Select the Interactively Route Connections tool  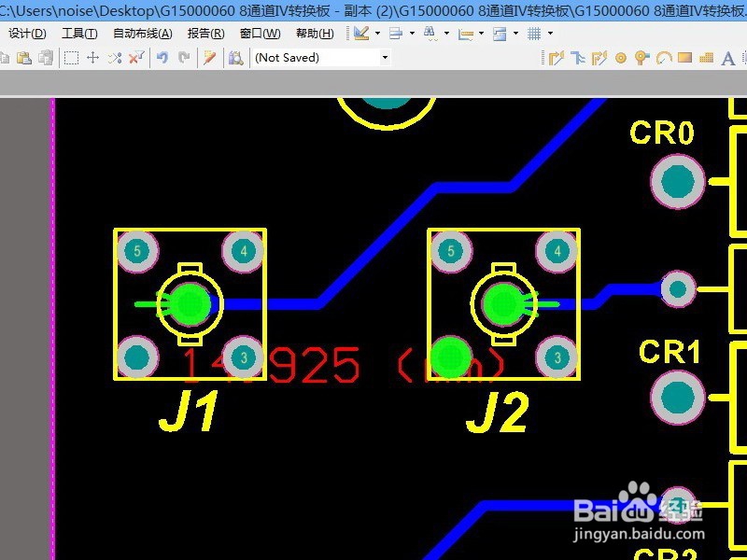(556, 58)
